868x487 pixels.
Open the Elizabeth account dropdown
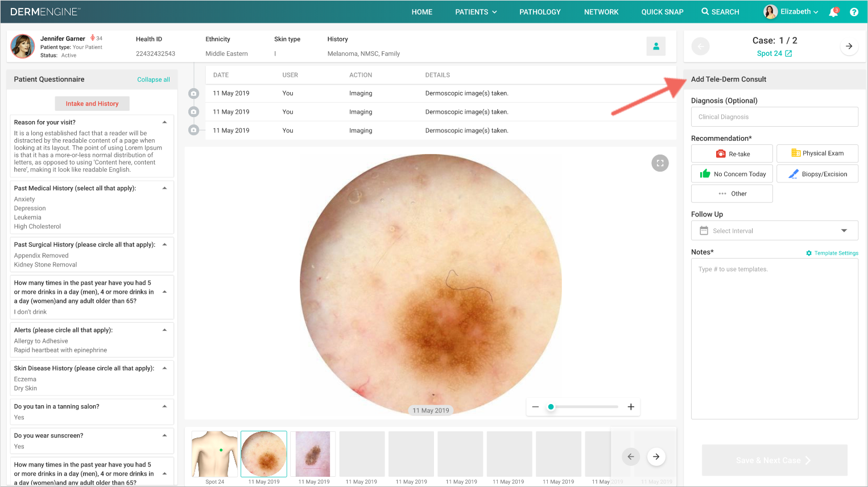coord(799,12)
